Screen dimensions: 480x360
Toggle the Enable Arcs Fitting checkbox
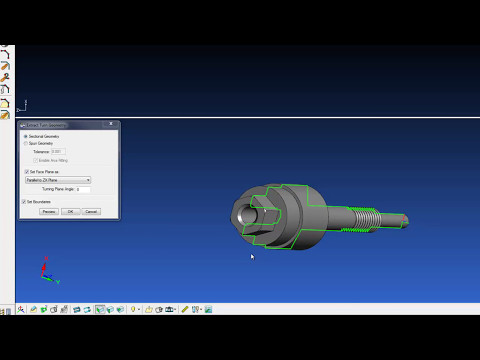(x=35, y=160)
